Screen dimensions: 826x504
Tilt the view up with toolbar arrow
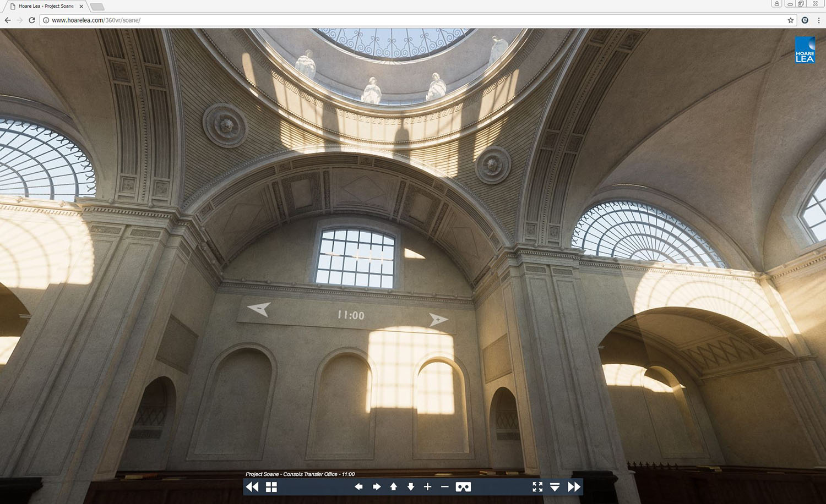pos(393,487)
